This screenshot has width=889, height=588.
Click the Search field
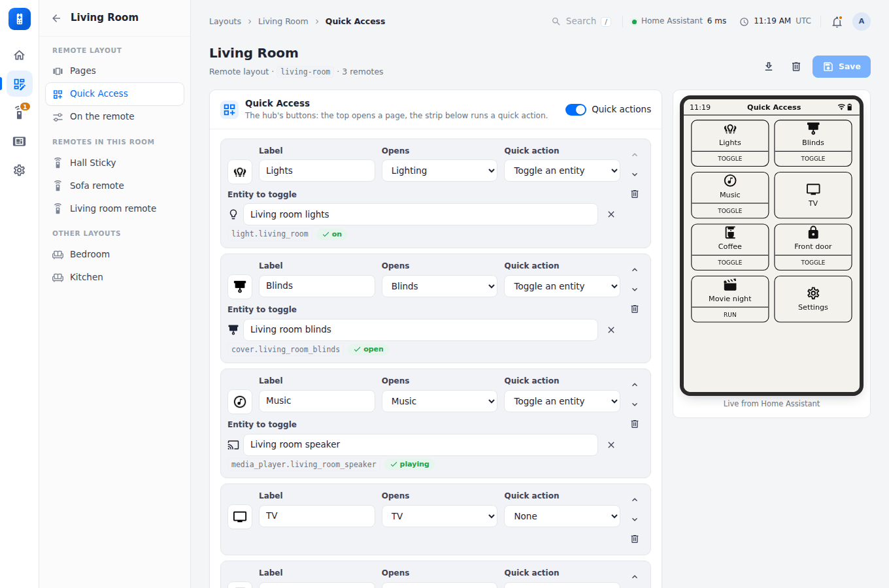[582, 22]
